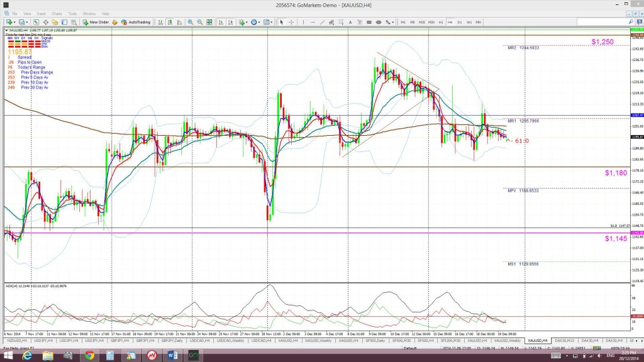Open the Insert menu

pyautogui.click(x=41, y=14)
